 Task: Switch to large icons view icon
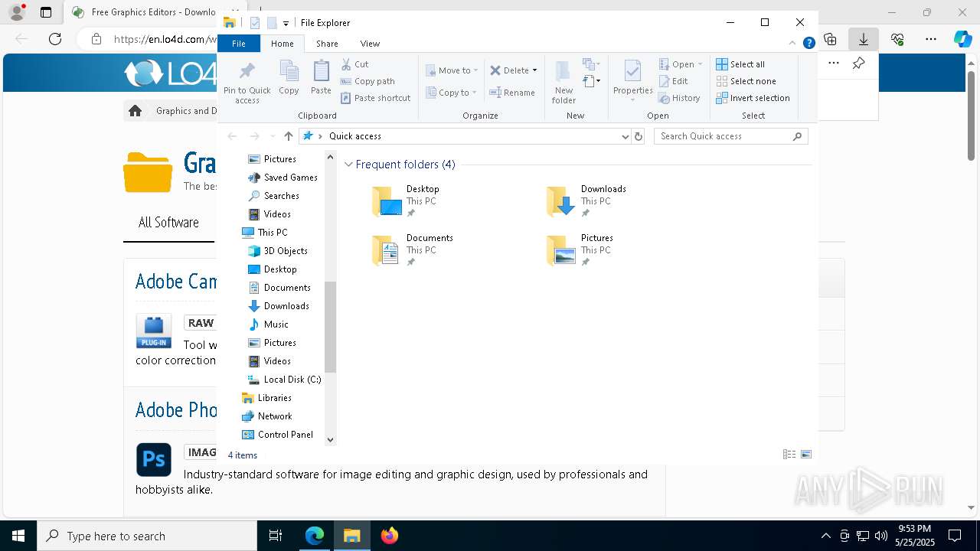coord(806,455)
